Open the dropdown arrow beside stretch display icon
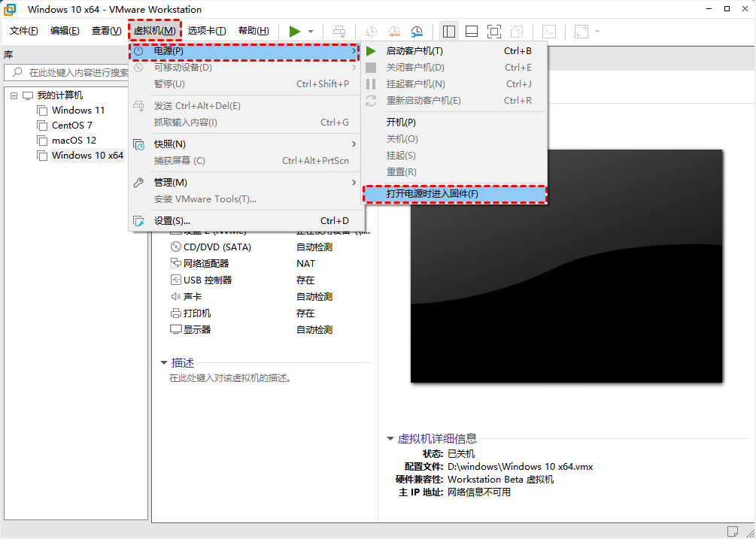The image size is (756, 539). (x=597, y=32)
